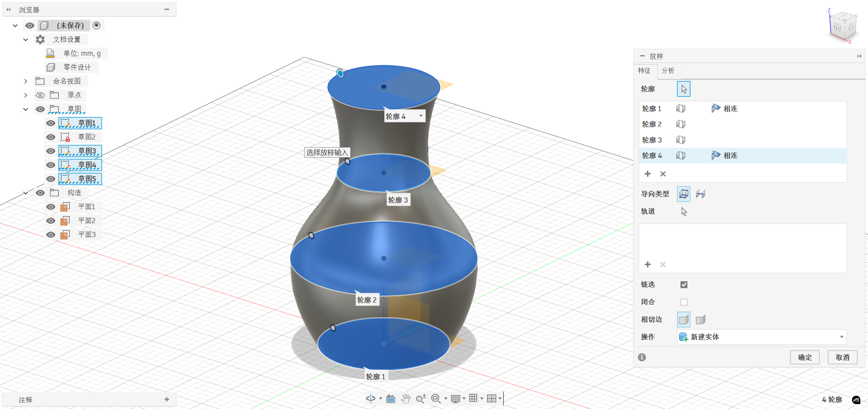Viewport: 868px width, 409px height.
Task: Select the Orbit tool in navigation bar
Action: click(371, 398)
